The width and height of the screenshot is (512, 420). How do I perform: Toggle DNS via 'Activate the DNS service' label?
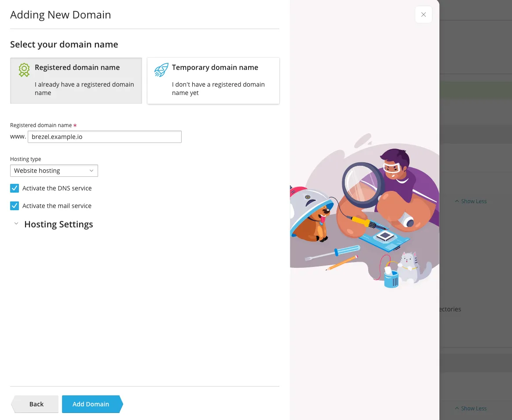coord(57,188)
